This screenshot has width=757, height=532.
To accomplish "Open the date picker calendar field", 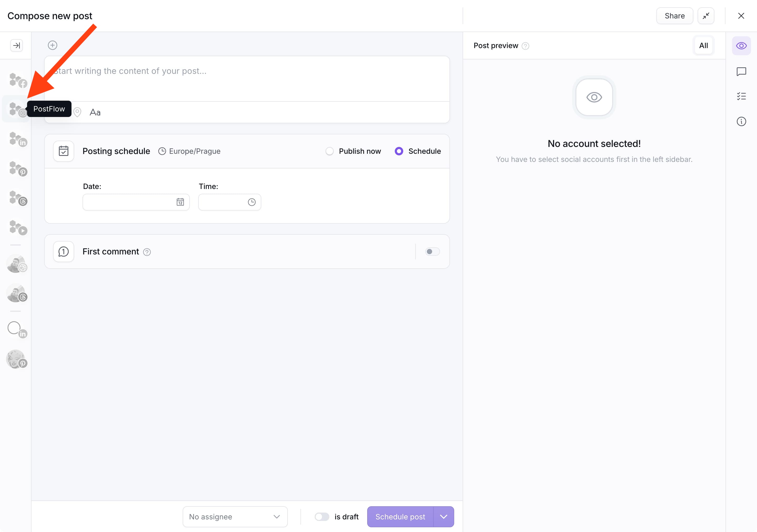I will [x=136, y=202].
